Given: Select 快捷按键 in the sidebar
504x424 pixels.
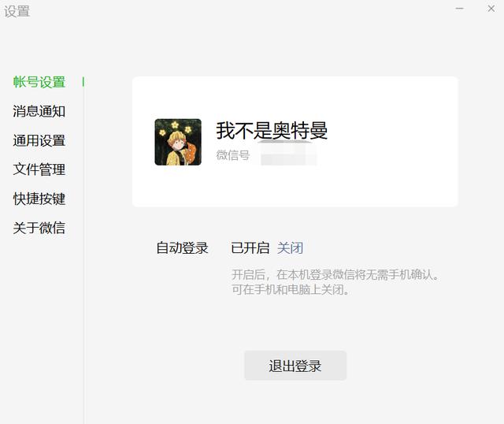Looking at the screenshot, I should (39, 199).
